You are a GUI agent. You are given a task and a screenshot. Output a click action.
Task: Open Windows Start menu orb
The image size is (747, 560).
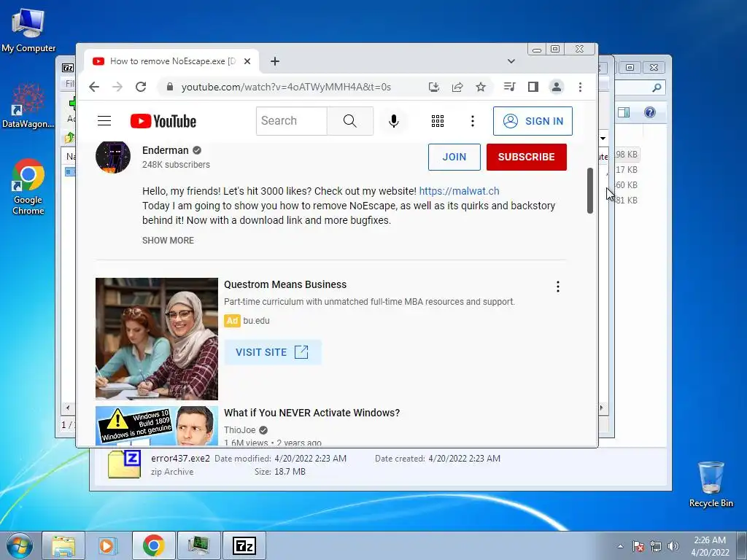[x=19, y=545]
